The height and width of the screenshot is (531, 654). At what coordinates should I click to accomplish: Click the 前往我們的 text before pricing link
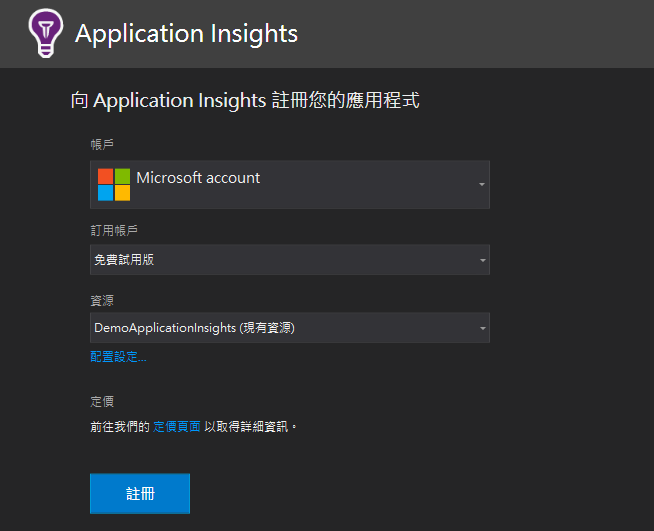[120, 426]
